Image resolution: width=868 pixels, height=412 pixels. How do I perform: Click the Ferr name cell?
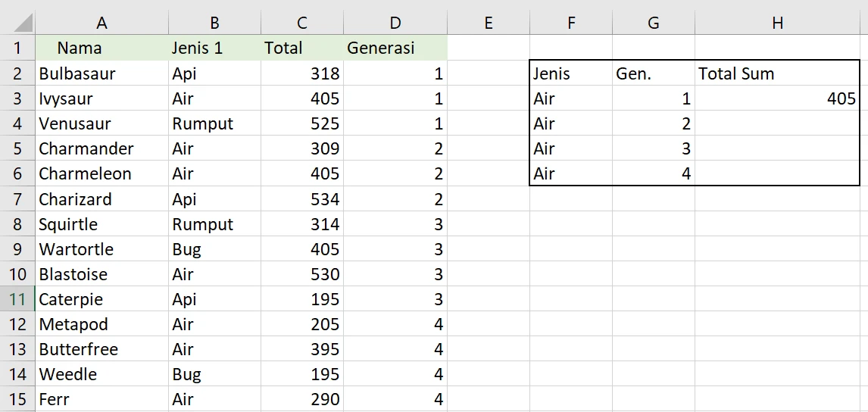point(101,399)
